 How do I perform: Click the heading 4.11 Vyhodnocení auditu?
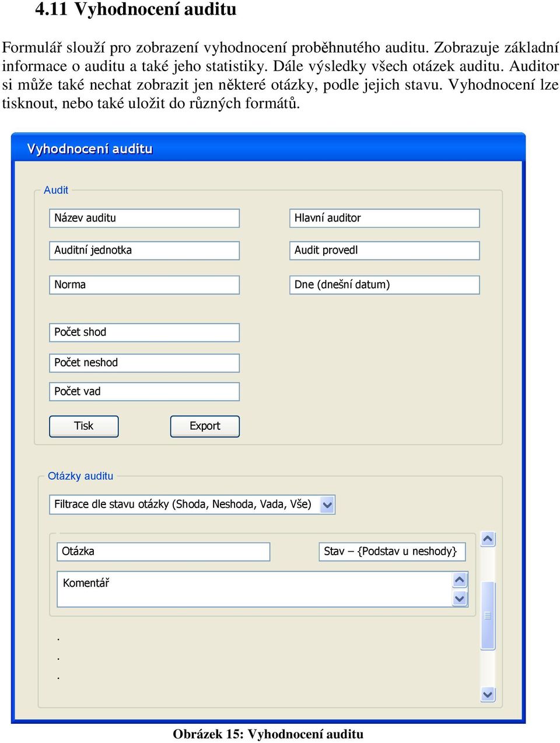[136, 9]
